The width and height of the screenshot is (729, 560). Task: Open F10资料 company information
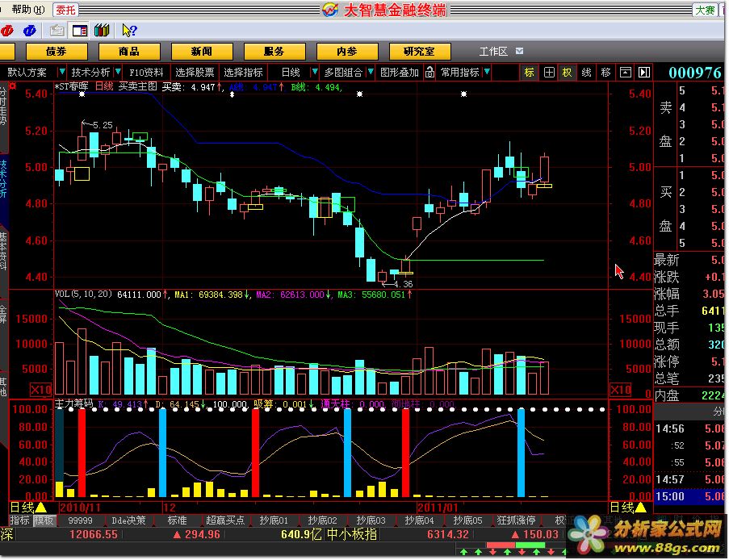click(x=146, y=73)
